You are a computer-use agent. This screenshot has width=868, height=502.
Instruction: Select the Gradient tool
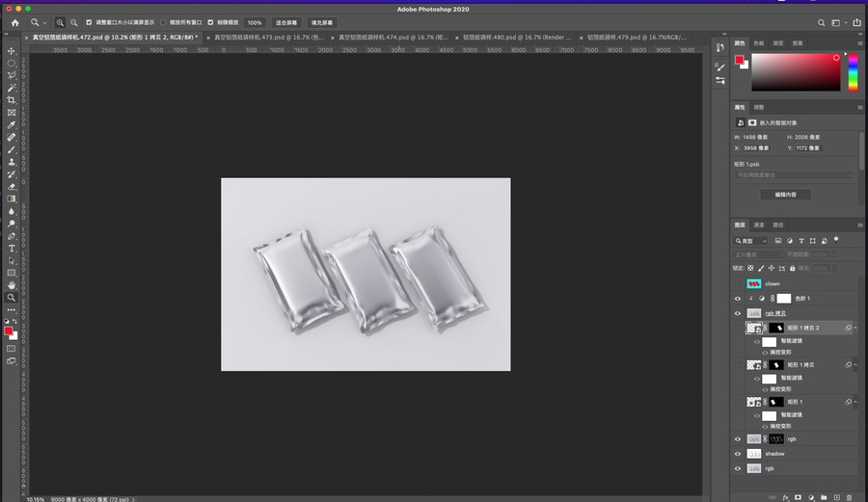pos(11,199)
